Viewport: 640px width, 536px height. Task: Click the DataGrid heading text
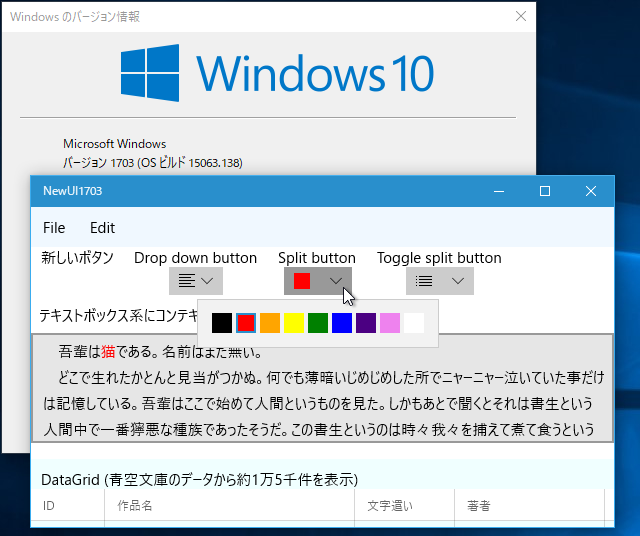click(x=200, y=480)
